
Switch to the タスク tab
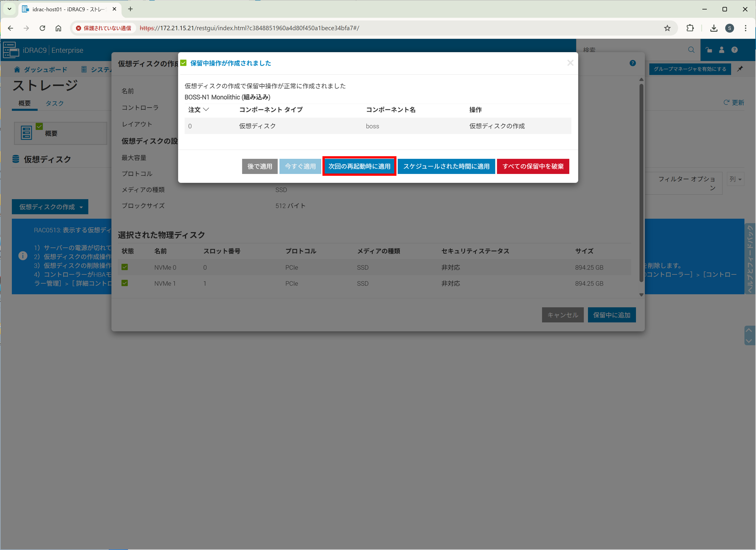point(54,103)
